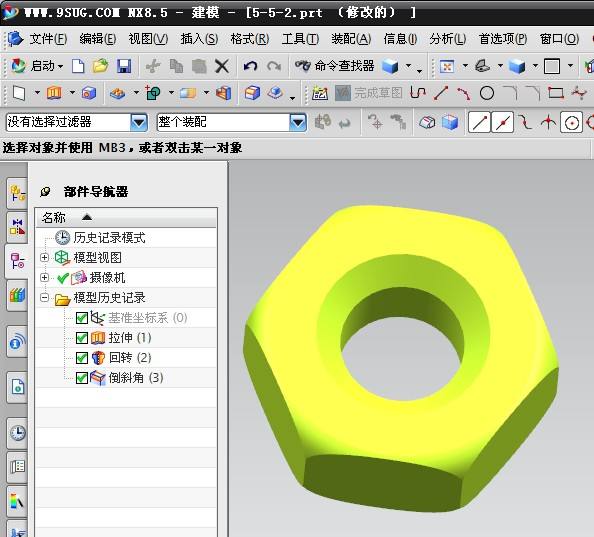The width and height of the screenshot is (594, 537).
Task: Open the 文件(F) menu
Action: point(48,39)
